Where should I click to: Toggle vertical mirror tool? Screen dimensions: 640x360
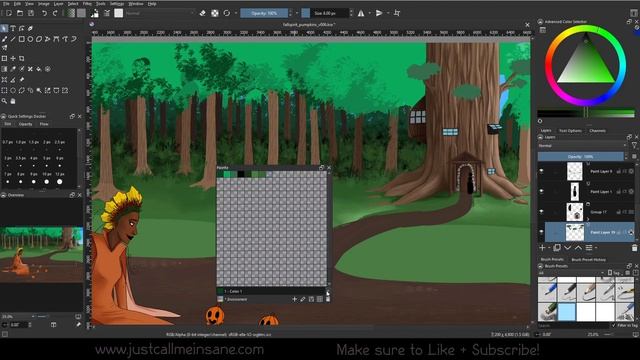tap(379, 13)
